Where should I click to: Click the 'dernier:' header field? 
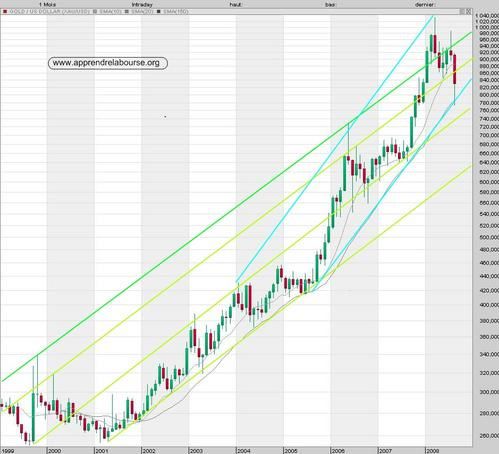pyautogui.click(x=425, y=5)
